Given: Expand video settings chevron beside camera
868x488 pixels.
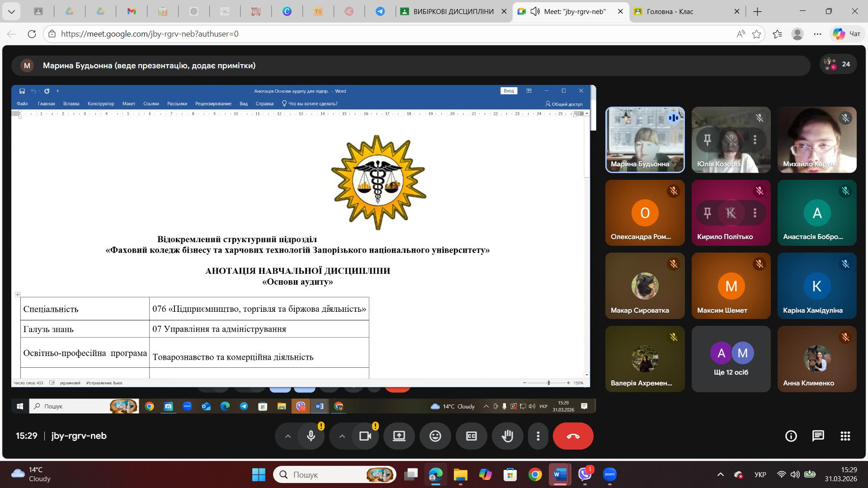Looking at the screenshot, I should (x=342, y=436).
